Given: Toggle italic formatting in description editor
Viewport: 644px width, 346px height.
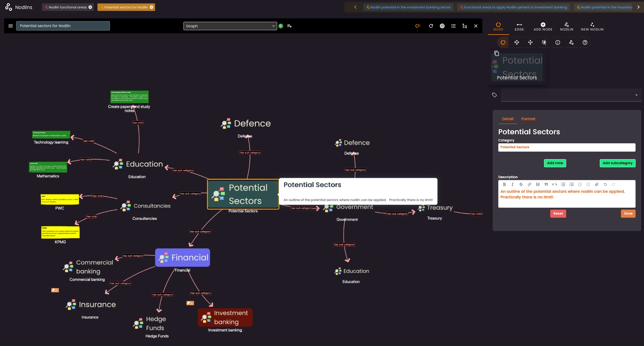Looking at the screenshot, I should tap(513, 184).
